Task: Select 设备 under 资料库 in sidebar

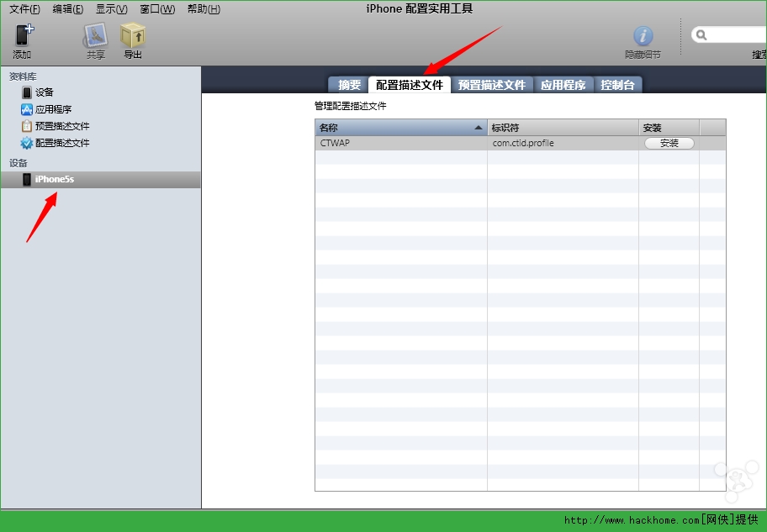Action: [44, 92]
